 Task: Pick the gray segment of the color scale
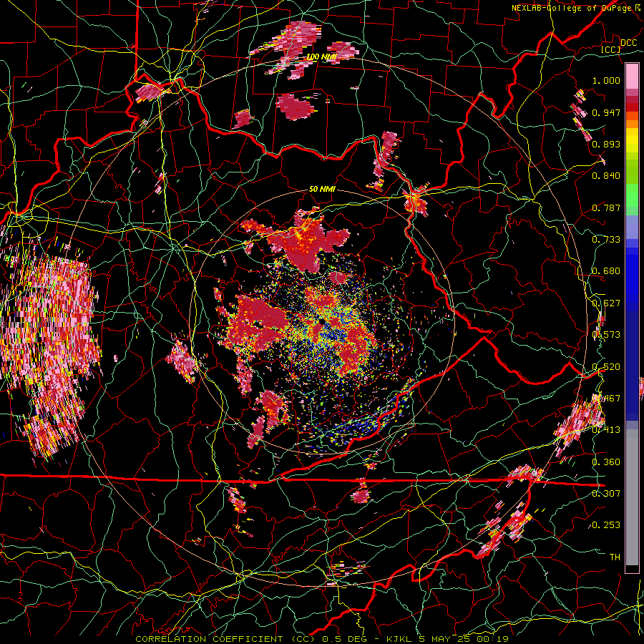(x=632, y=497)
